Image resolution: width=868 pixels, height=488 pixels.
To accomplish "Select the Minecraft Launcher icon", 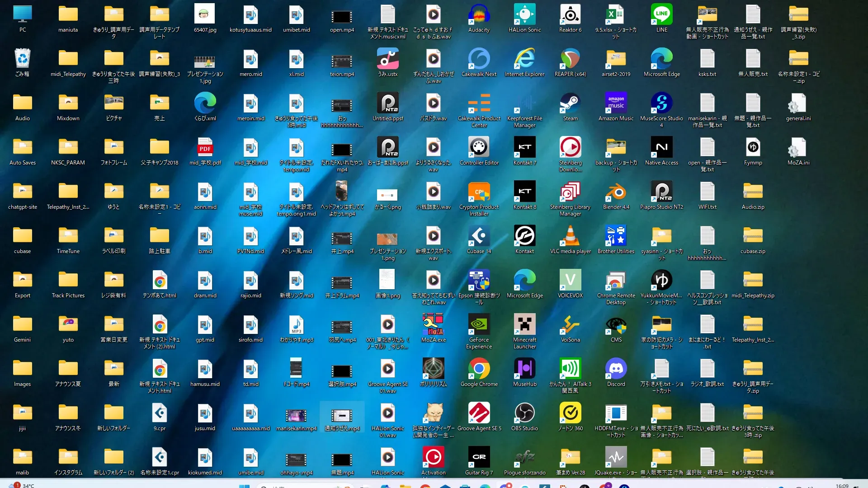I will tap(524, 325).
